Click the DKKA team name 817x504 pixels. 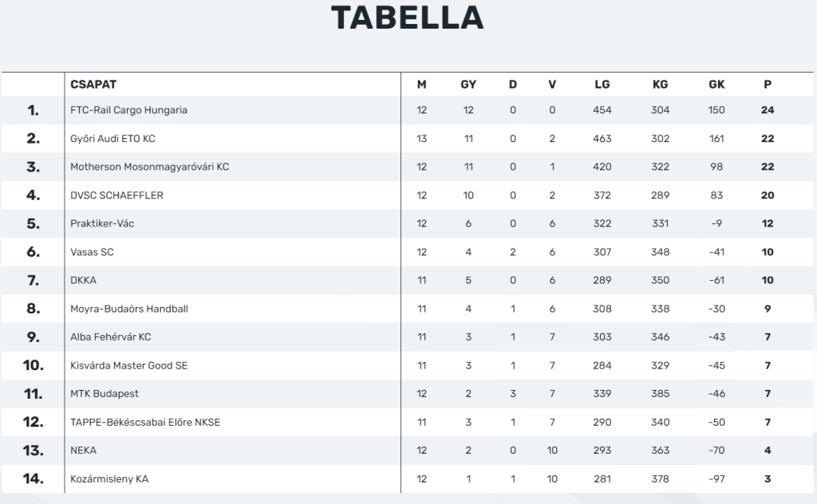click(83, 280)
